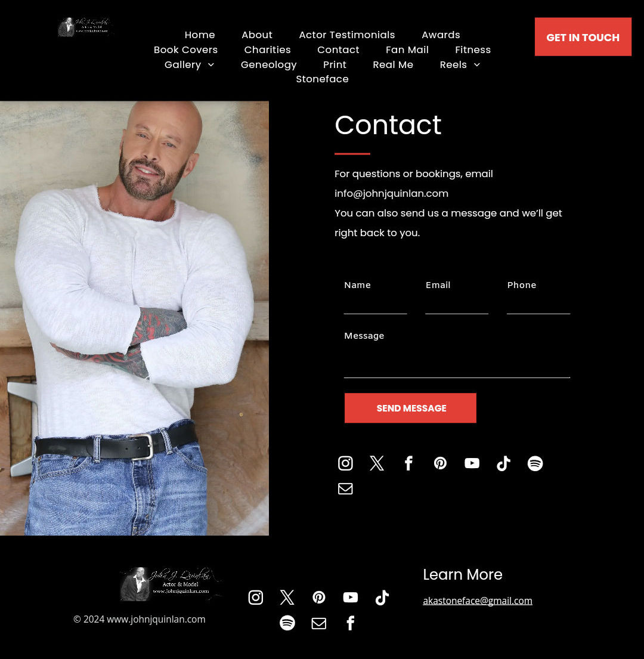Submit form with Send Message button

coord(410,408)
